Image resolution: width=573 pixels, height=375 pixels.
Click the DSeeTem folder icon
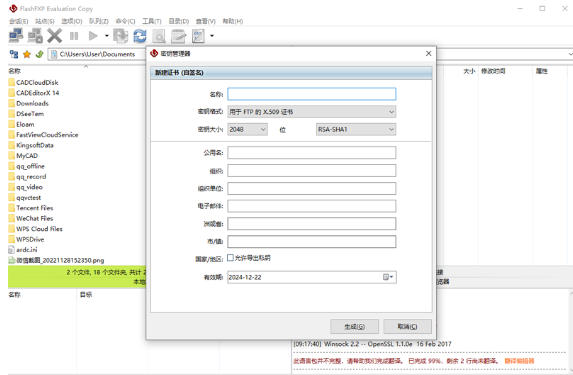click(12, 114)
